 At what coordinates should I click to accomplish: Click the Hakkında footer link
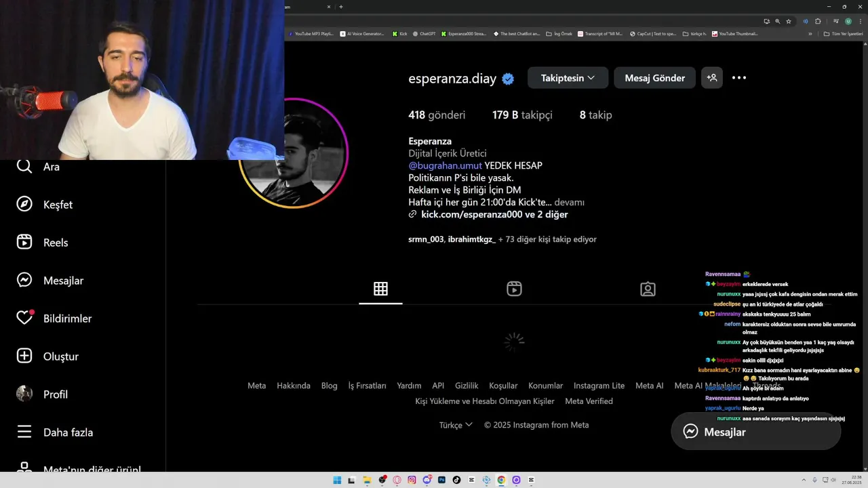tap(294, 386)
